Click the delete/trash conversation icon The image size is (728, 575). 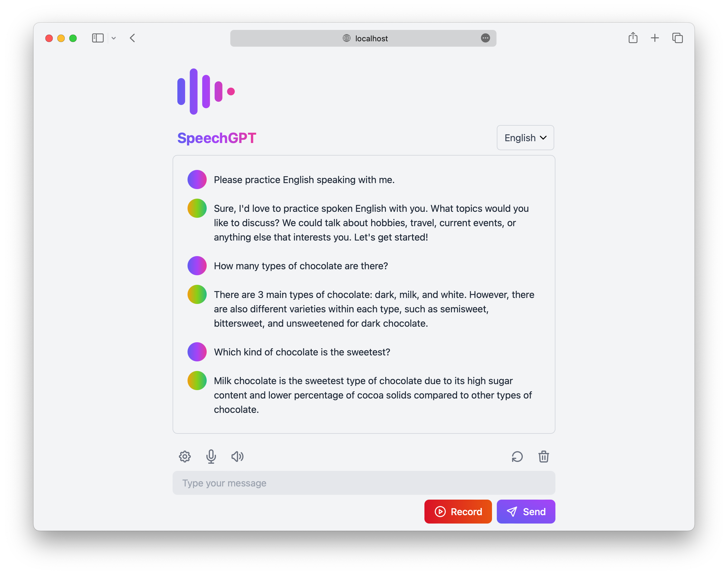coord(543,456)
